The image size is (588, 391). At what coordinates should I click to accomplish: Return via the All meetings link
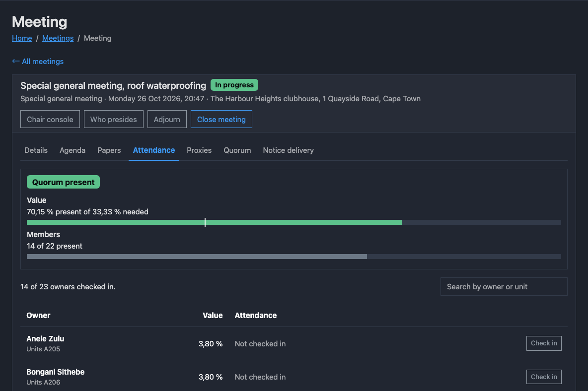click(x=38, y=62)
